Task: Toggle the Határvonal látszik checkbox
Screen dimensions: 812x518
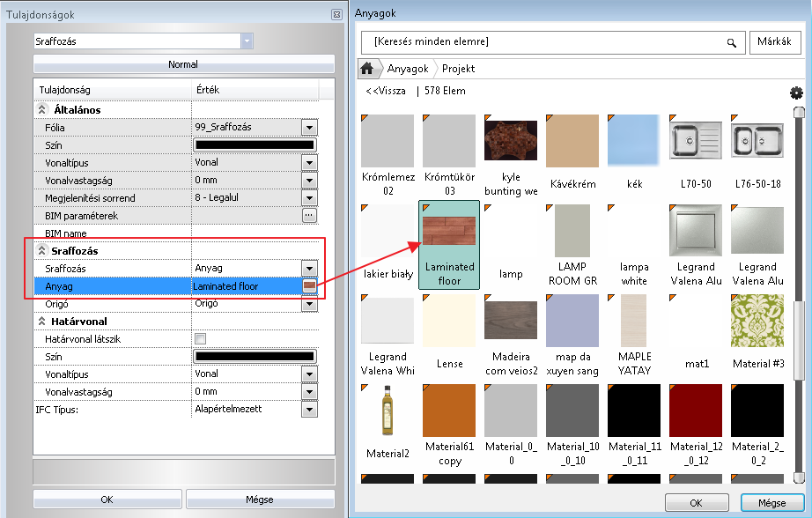Action: click(200, 338)
